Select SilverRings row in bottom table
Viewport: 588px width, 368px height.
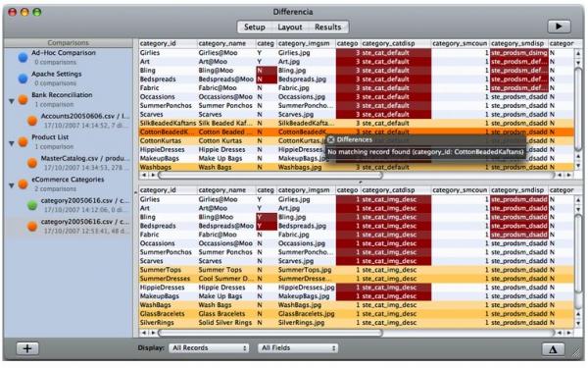(x=356, y=323)
